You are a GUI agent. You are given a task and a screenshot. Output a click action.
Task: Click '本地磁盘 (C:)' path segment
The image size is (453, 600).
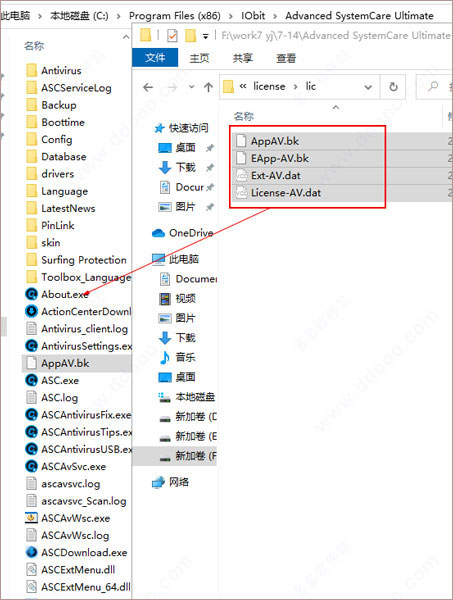tap(79, 16)
